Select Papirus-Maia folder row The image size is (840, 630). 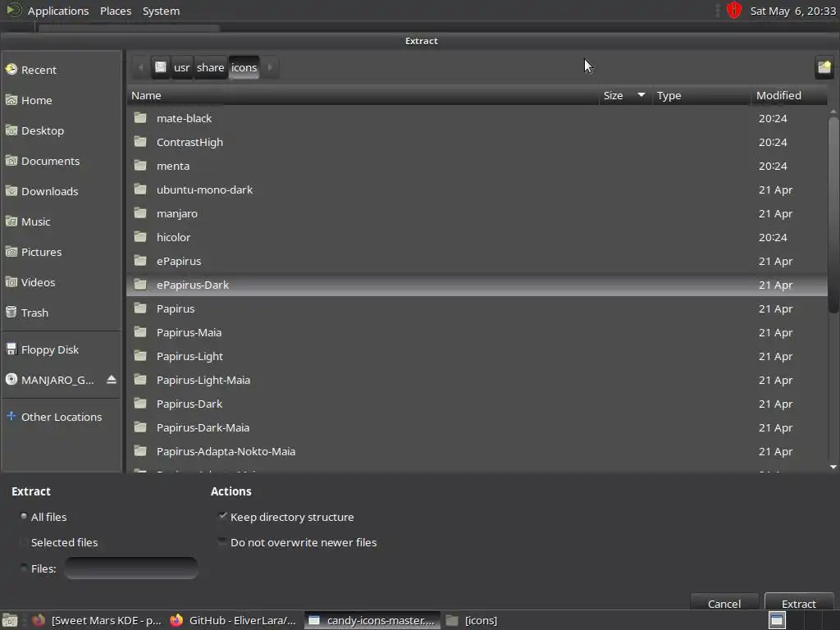click(477, 332)
